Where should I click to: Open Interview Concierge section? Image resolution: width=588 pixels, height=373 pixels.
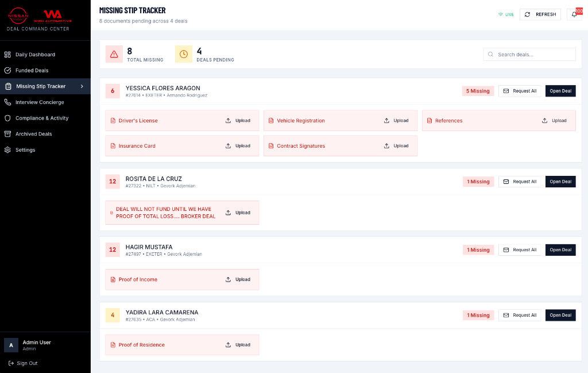tap(45, 102)
